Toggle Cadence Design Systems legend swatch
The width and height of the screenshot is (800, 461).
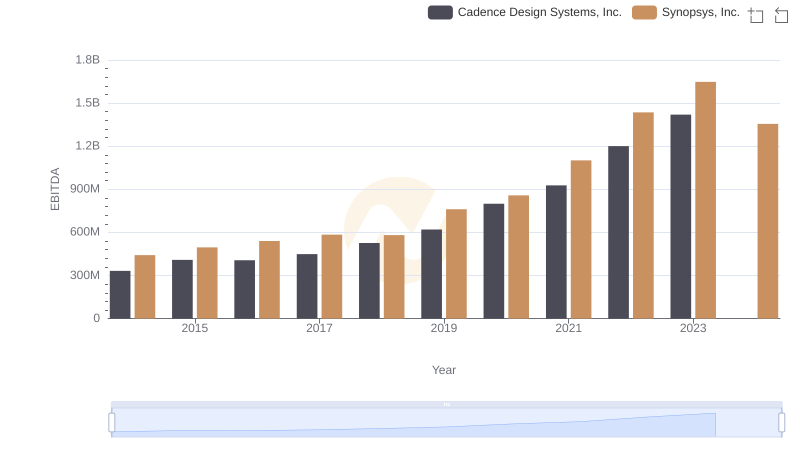pyautogui.click(x=440, y=12)
